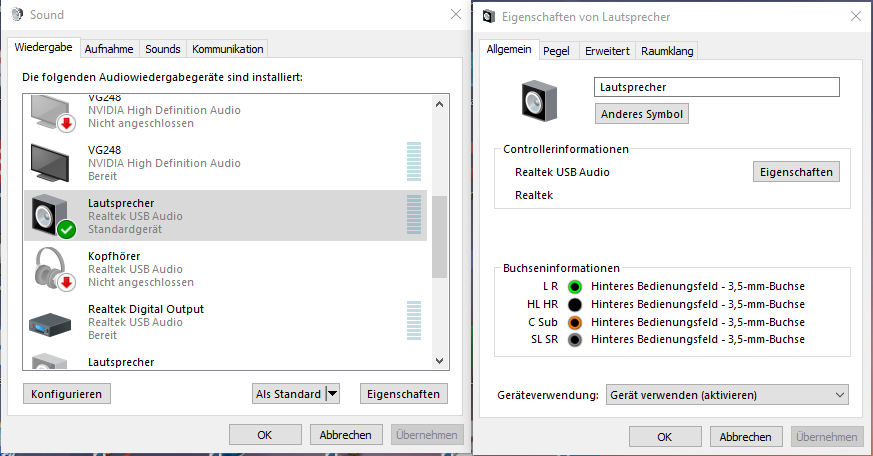
Task: Select the Realtek Digital Output device icon
Action: pyautogui.click(x=50, y=324)
